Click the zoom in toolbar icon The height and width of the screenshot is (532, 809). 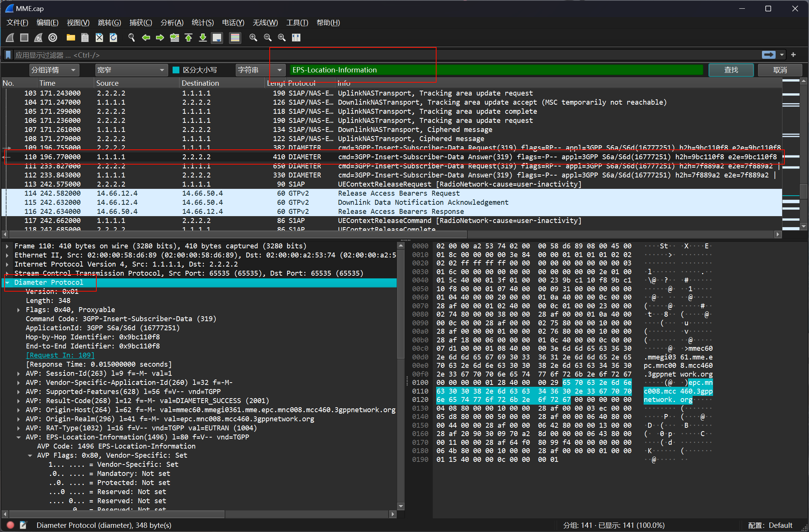coord(253,38)
